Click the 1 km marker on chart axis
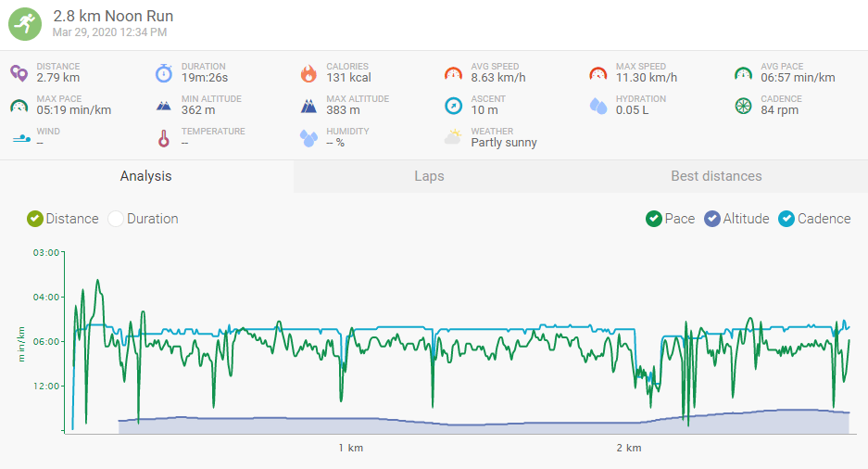This screenshot has width=868, height=469. (350, 449)
